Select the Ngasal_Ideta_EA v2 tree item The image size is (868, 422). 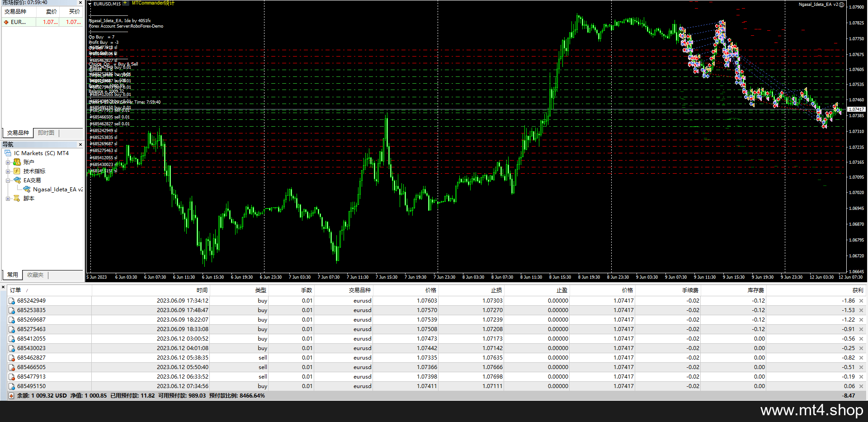coord(57,190)
